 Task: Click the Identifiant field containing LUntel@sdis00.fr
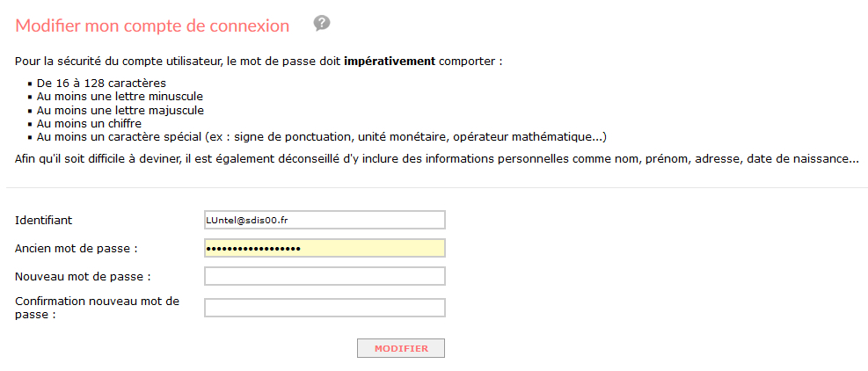[x=325, y=220]
